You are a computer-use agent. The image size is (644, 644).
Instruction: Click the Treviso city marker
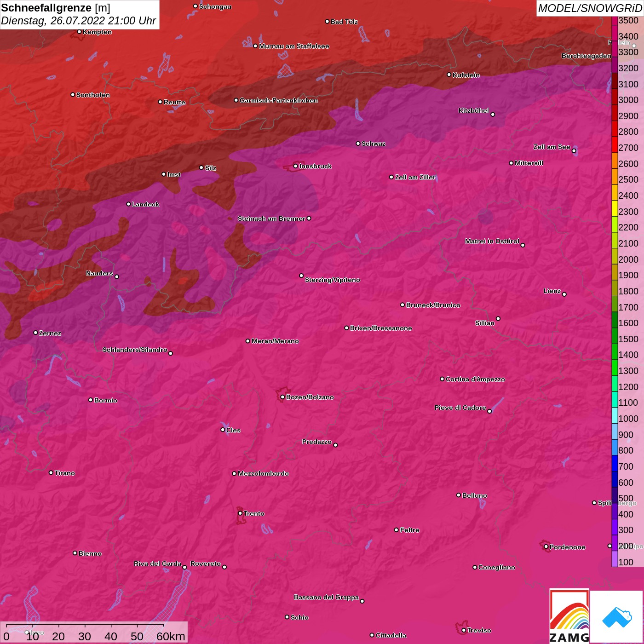[464, 631]
